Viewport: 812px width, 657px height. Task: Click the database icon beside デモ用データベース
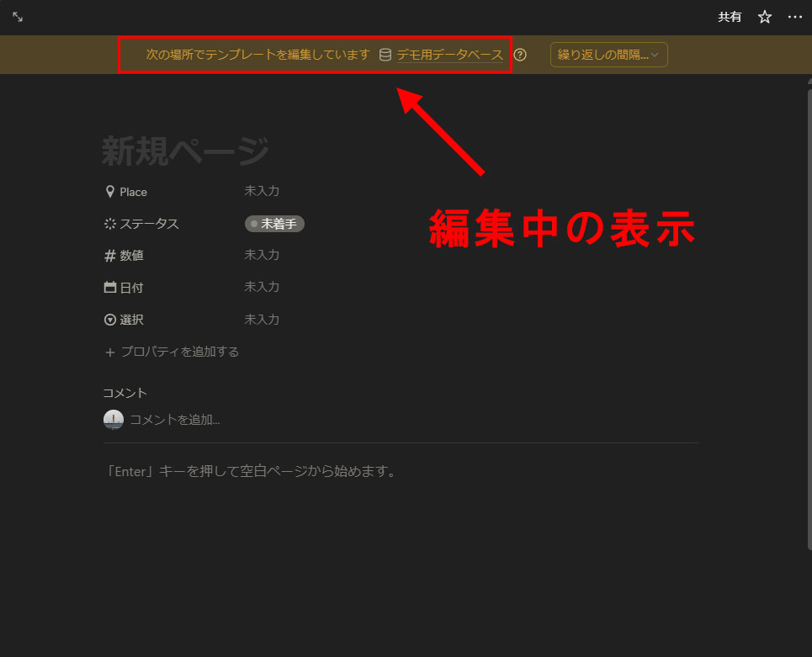click(385, 56)
